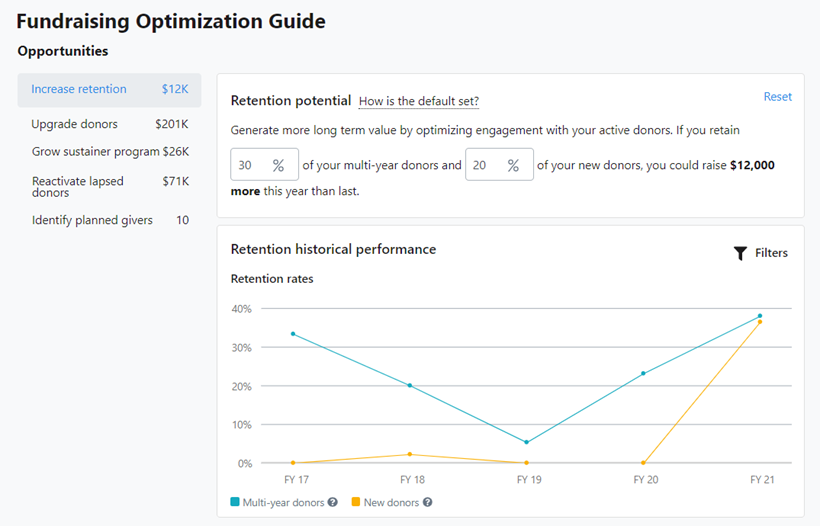This screenshot has height=526, width=820.
Task: Click FY 18 new donors data point
Action: 409,454
